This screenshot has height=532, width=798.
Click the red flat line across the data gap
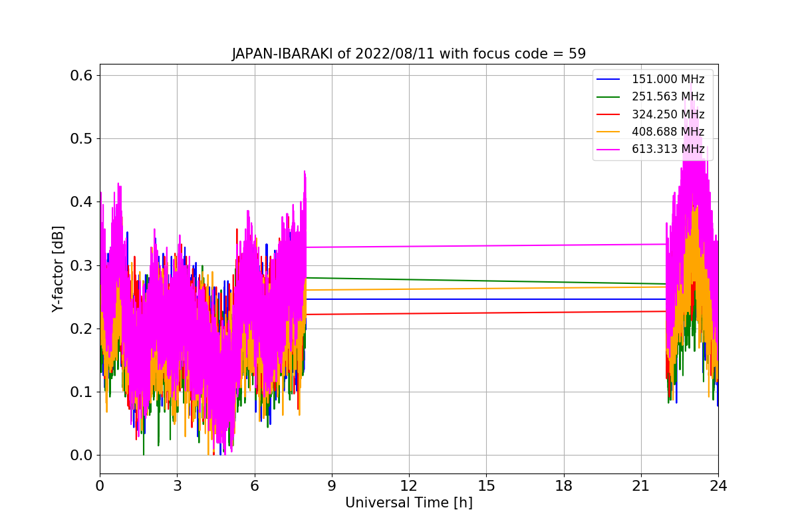[485, 313]
